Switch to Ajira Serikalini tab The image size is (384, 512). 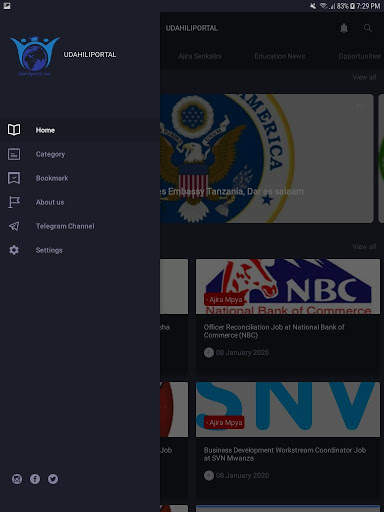click(199, 56)
